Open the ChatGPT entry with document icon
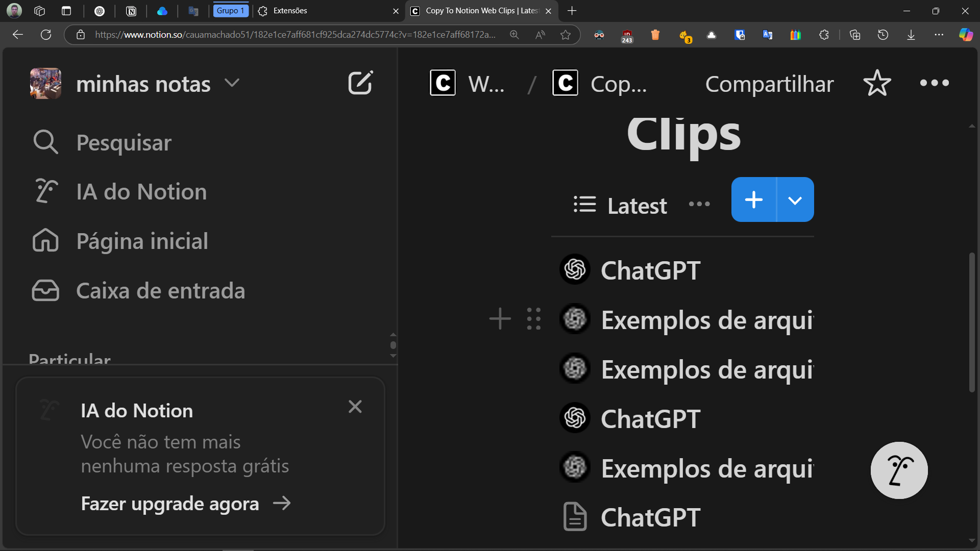This screenshot has height=551, width=980. coord(650,517)
